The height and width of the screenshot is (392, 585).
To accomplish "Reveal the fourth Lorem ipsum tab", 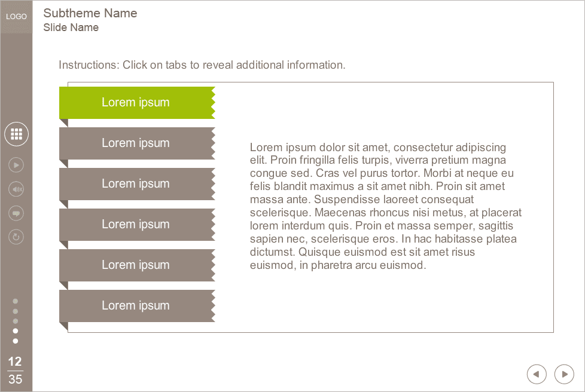I will tap(136, 225).
